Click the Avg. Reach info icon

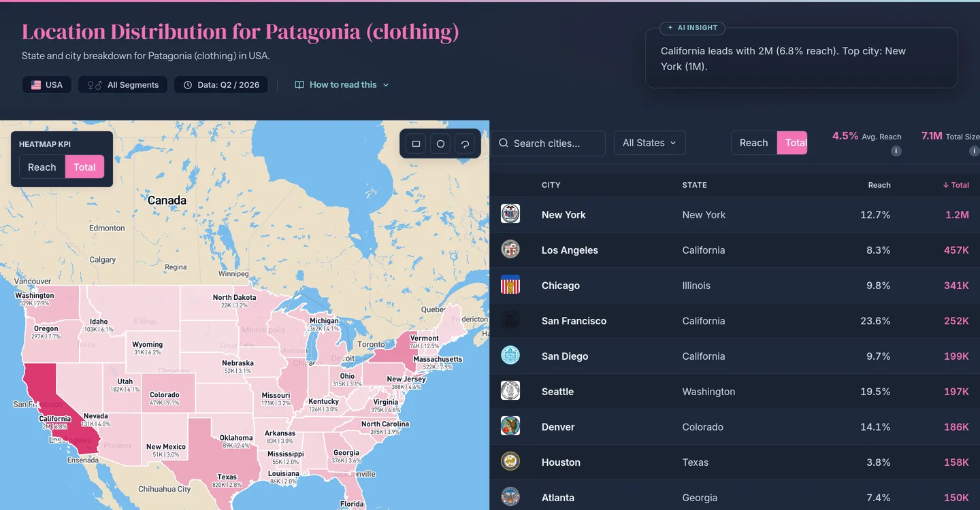896,151
